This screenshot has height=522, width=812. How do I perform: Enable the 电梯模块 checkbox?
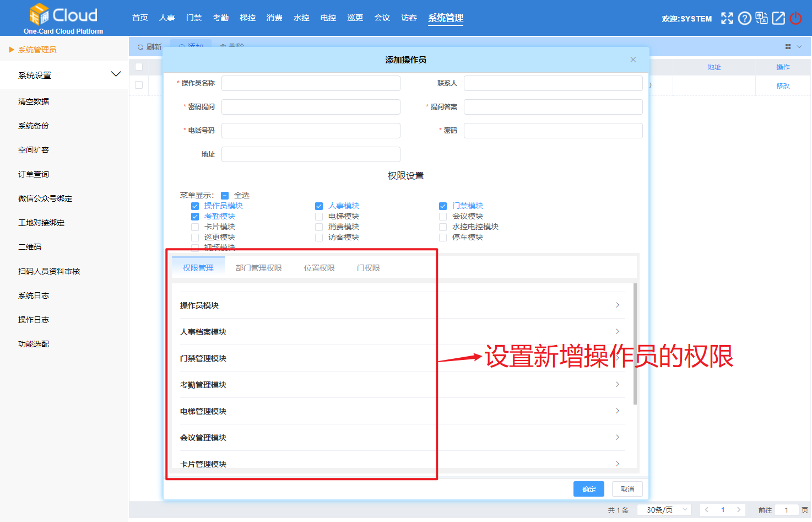pyautogui.click(x=319, y=217)
